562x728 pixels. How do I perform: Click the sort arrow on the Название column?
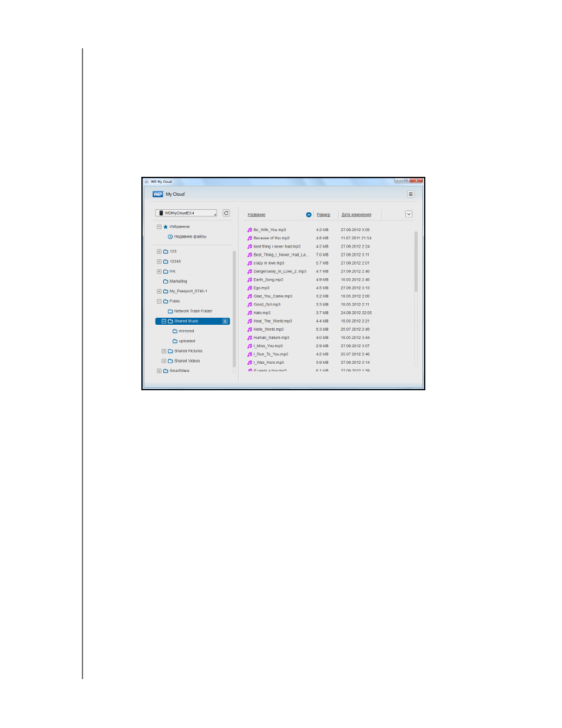[x=309, y=215]
